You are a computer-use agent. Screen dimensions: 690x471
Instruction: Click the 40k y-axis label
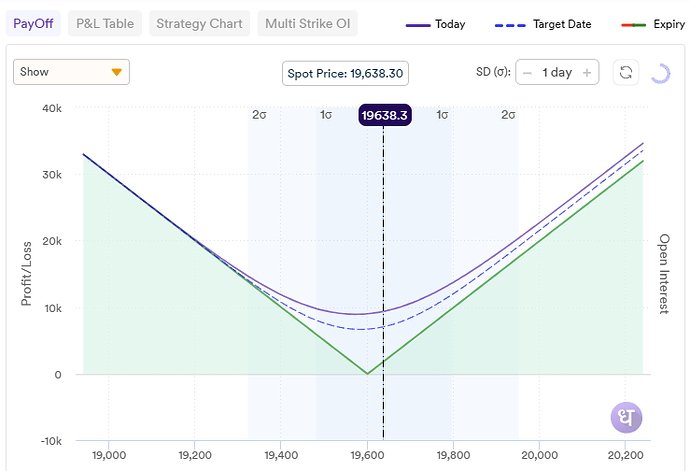[52, 108]
